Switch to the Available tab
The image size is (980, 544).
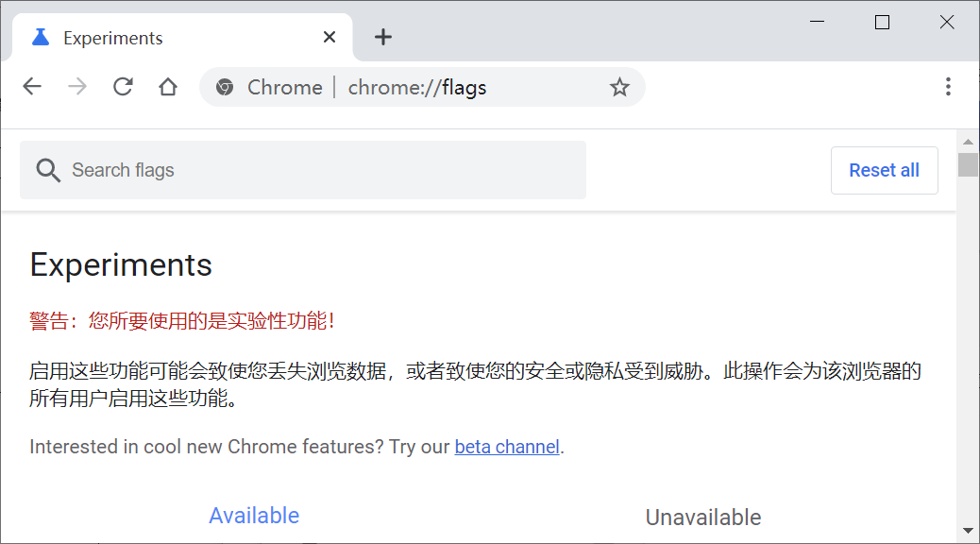tap(254, 516)
